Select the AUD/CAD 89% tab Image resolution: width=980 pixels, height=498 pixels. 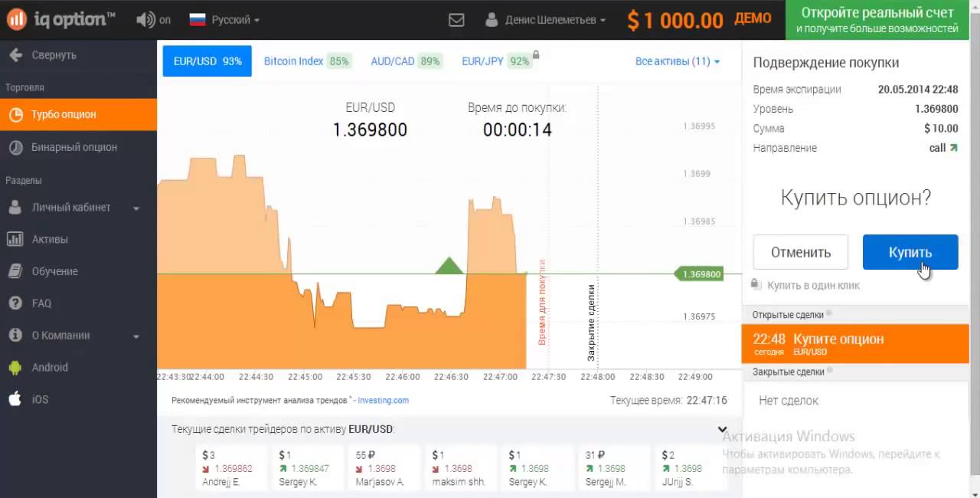pyautogui.click(x=406, y=61)
